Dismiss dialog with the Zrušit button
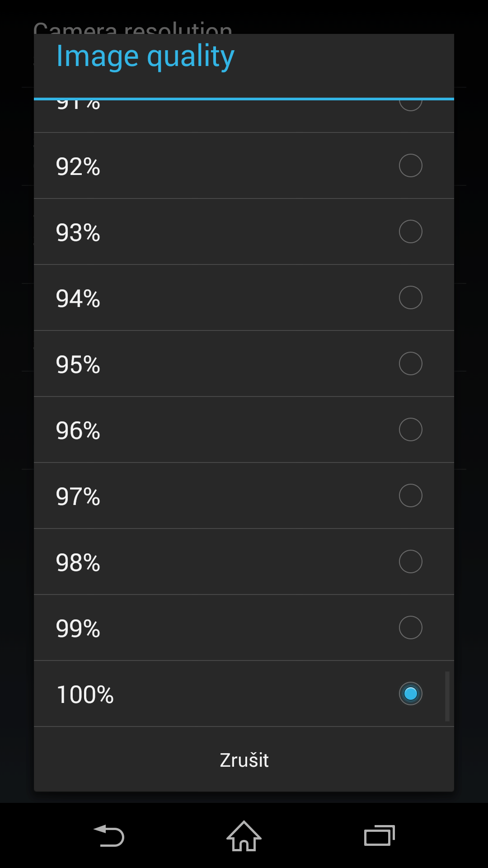This screenshot has height=868, width=488. 244,759
